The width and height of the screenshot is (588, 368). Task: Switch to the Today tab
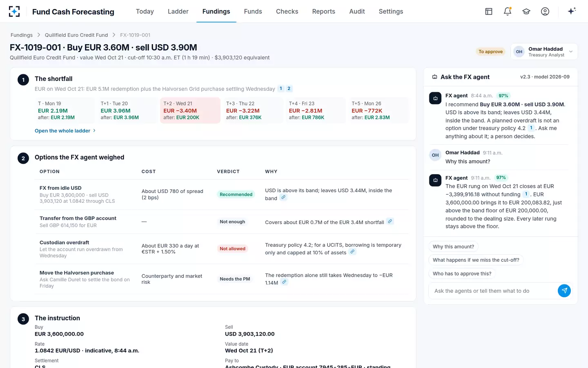(145, 11)
